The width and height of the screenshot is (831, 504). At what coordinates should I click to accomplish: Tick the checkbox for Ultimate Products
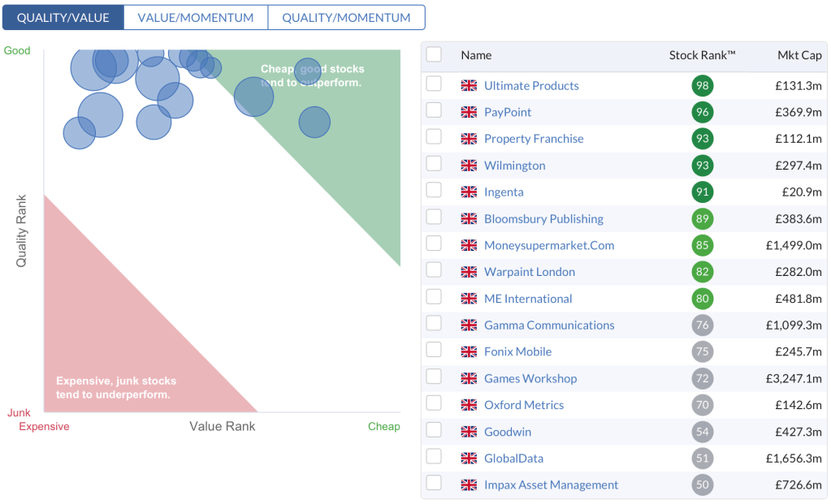tap(434, 84)
